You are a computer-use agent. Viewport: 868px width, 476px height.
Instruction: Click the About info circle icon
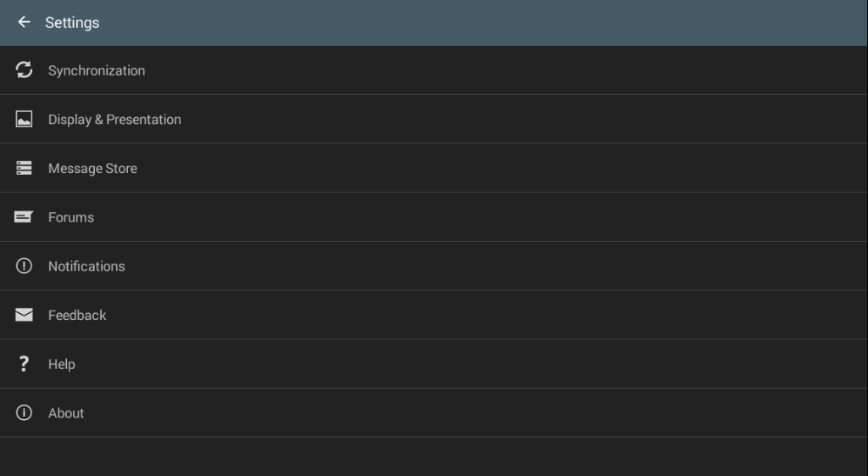(x=24, y=413)
